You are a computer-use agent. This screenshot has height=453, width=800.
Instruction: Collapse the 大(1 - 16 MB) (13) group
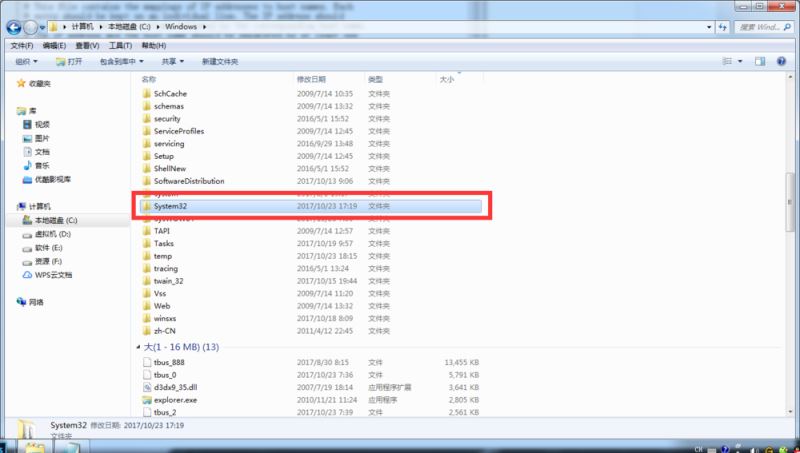[138, 347]
